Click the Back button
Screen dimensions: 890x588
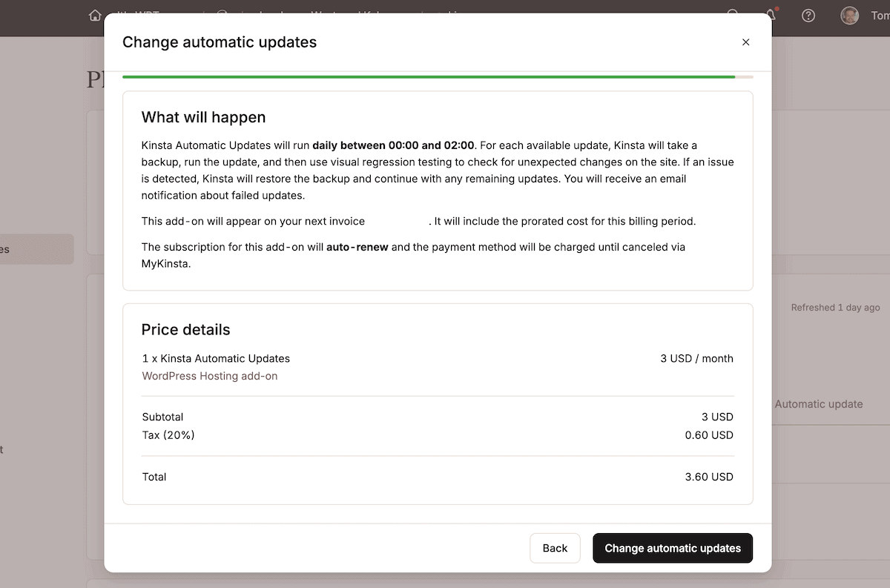pyautogui.click(x=555, y=548)
